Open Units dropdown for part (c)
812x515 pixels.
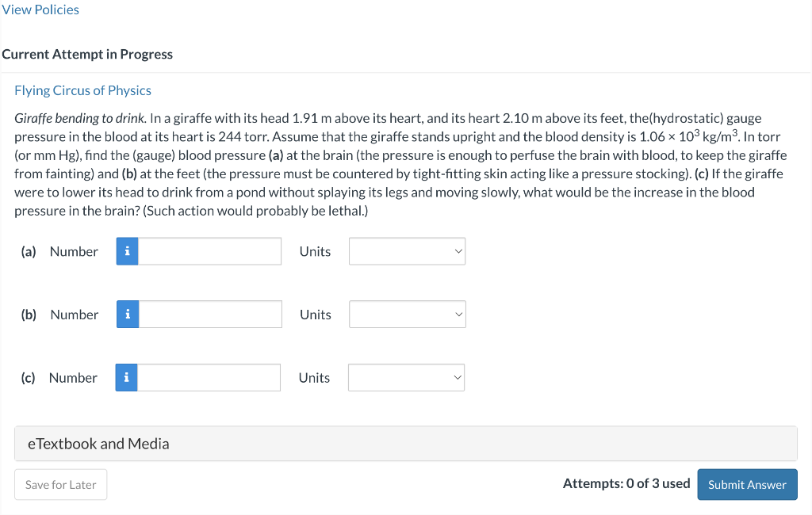[x=406, y=378]
